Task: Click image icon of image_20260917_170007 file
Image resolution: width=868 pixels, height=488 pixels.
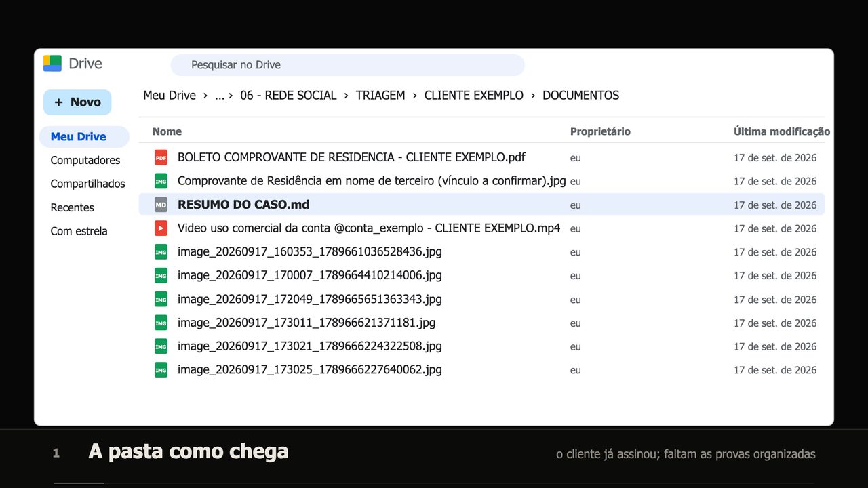Action: click(161, 275)
